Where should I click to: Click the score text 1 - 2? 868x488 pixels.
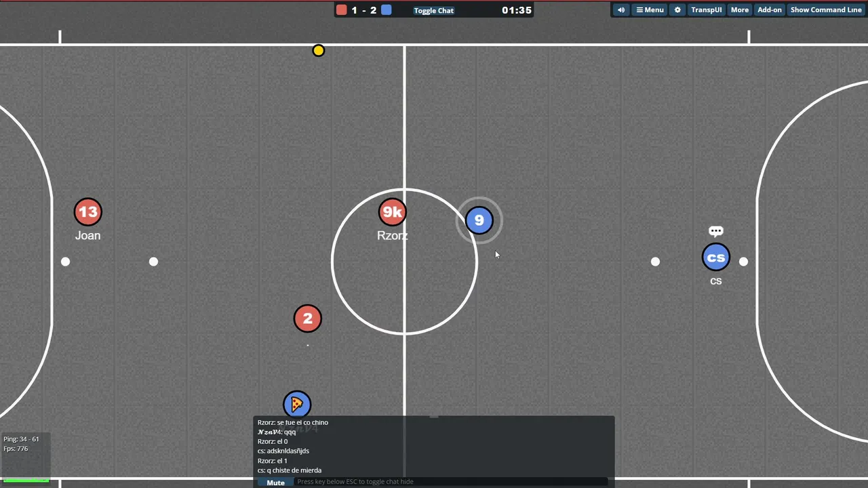[363, 10]
